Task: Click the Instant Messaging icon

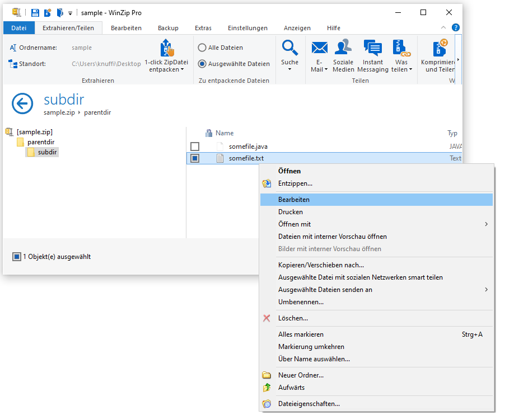Action: click(x=373, y=48)
